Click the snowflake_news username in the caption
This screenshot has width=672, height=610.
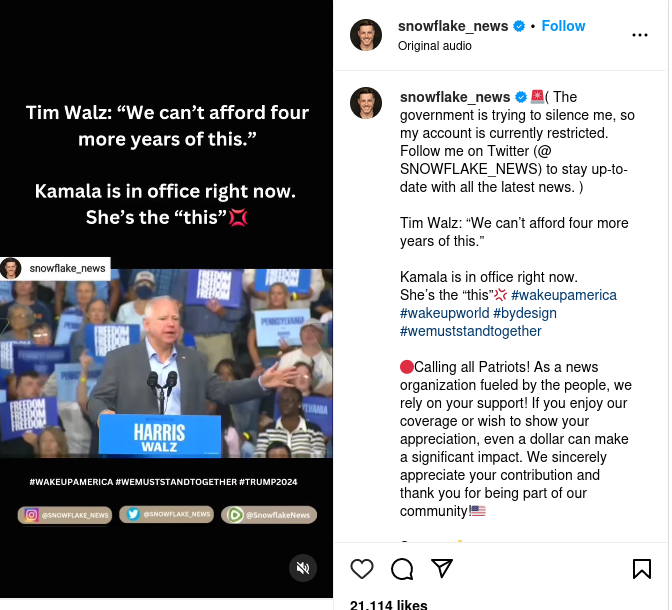click(x=455, y=97)
